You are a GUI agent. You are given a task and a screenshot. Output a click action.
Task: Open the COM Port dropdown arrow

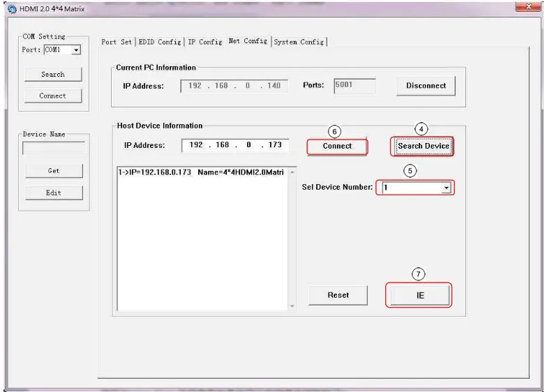[x=76, y=50]
